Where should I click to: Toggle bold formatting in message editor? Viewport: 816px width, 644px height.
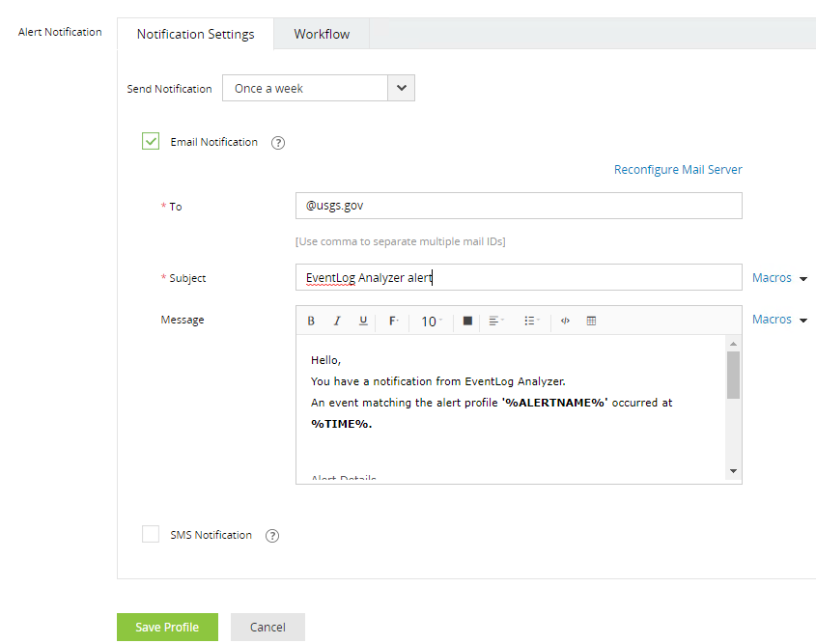pyautogui.click(x=311, y=321)
